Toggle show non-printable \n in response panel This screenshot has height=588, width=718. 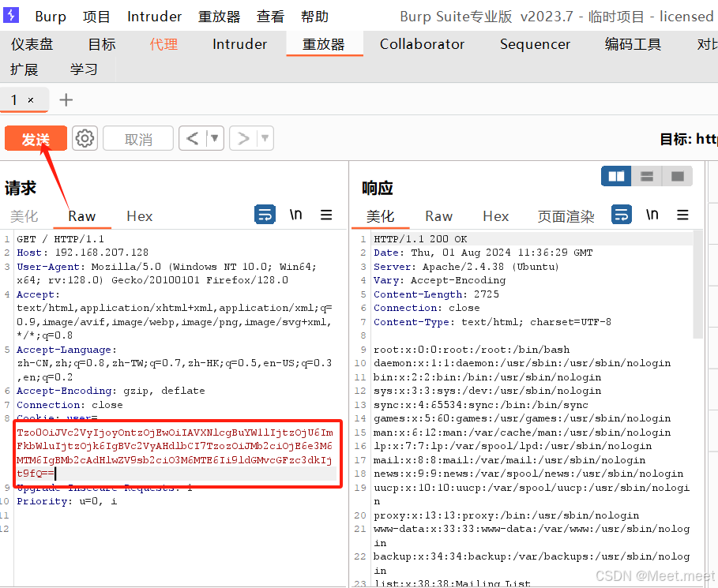coord(652,214)
